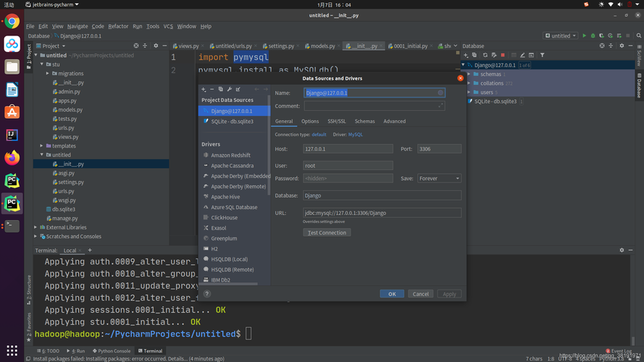Click Make Global icon in dialog toolbar
Screen dimensions: 644x362
pos(238,89)
